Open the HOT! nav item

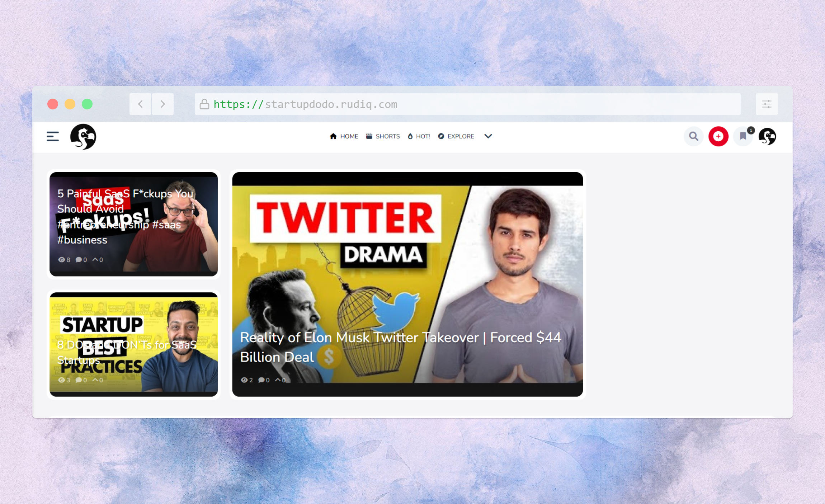(x=419, y=136)
